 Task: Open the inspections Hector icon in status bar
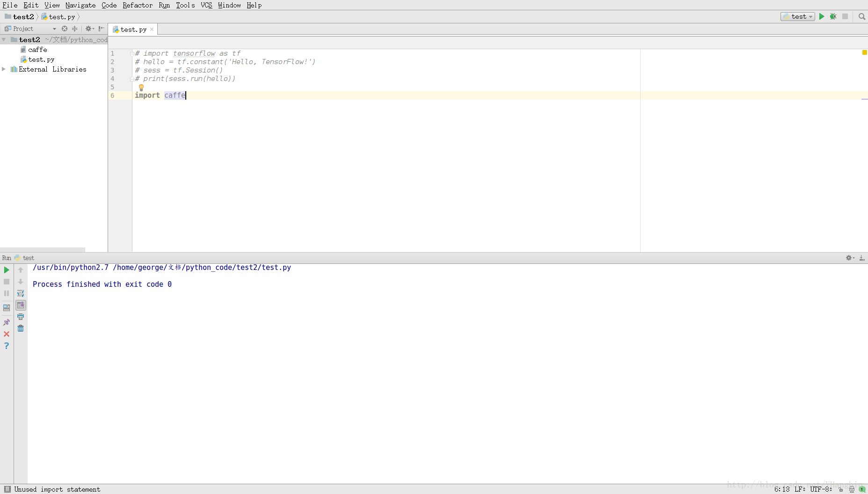coord(852,489)
